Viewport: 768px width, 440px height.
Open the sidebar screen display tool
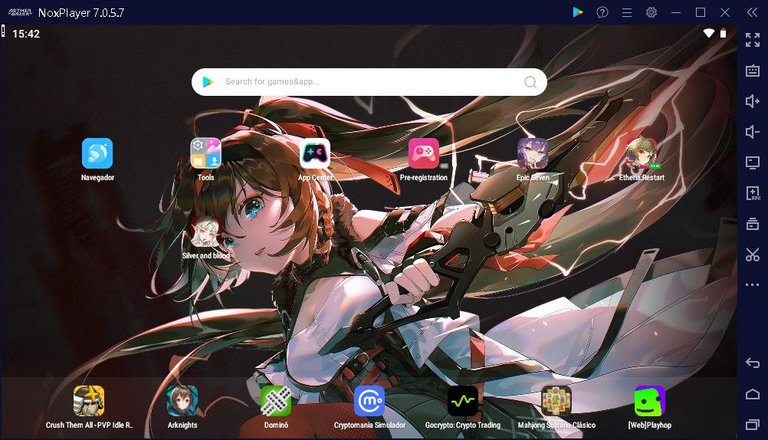(752, 162)
